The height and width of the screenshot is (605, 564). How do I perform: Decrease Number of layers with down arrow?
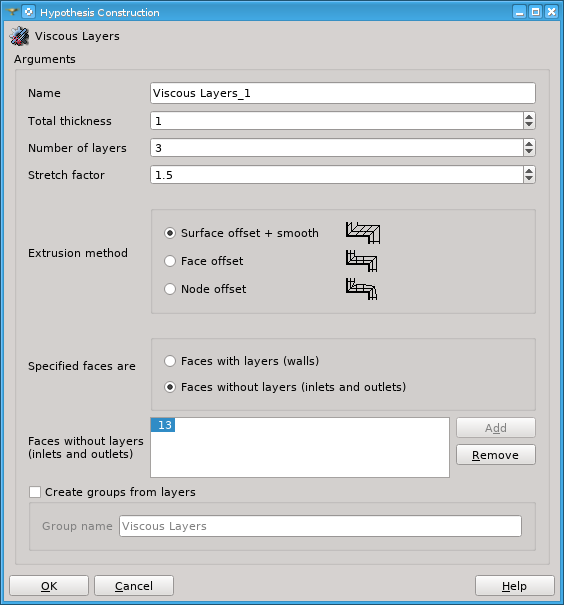529,152
